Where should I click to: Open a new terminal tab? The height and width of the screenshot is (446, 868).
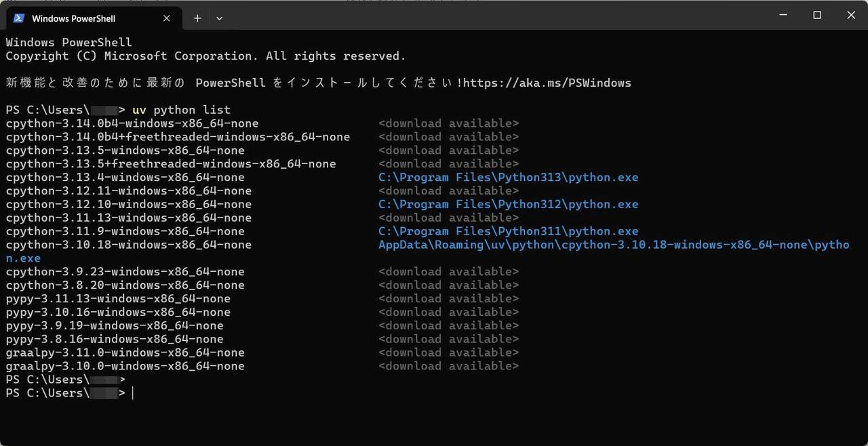197,18
